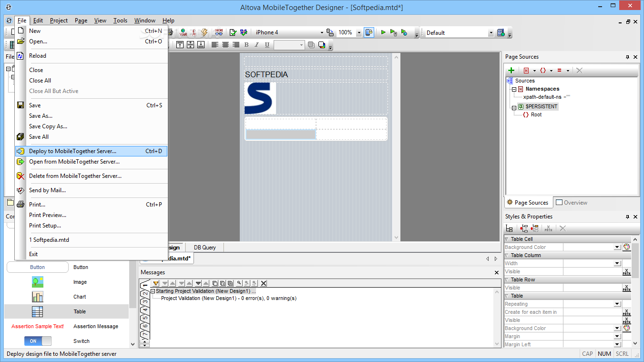Click the red N namespace icon in Page Sources
Screen dimensions: 644x362
point(526,70)
